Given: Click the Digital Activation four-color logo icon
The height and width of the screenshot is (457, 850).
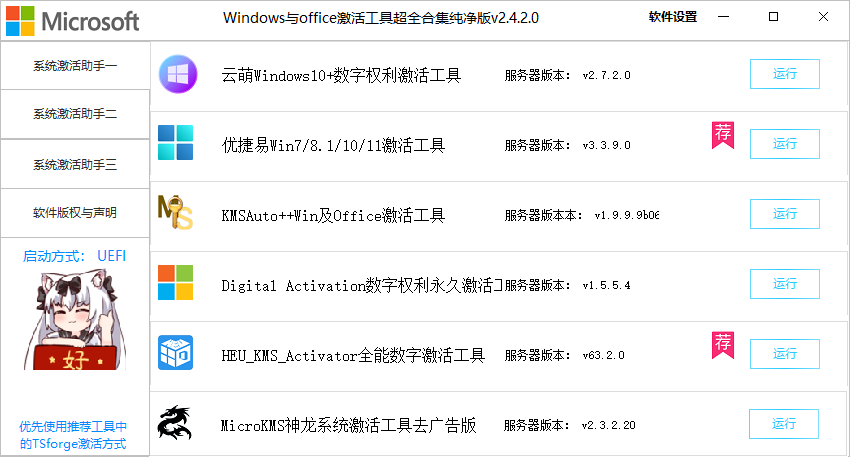Looking at the screenshot, I should click(x=177, y=283).
